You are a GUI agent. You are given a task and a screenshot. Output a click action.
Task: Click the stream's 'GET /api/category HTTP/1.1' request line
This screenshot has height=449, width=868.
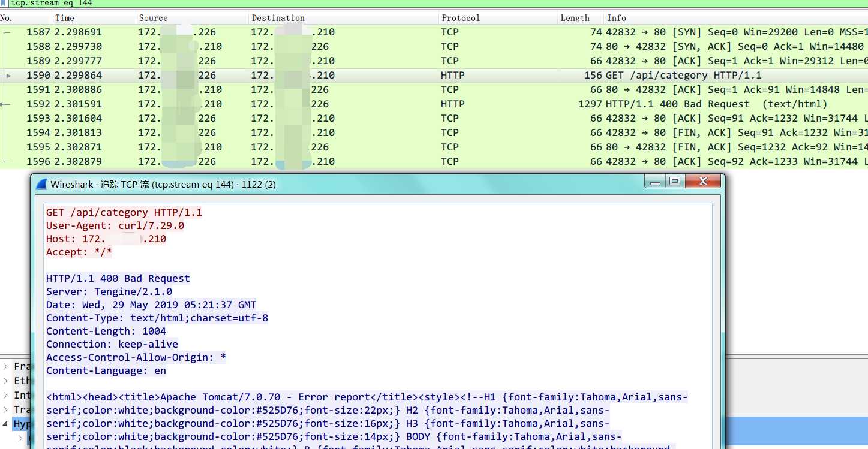pyautogui.click(x=124, y=212)
